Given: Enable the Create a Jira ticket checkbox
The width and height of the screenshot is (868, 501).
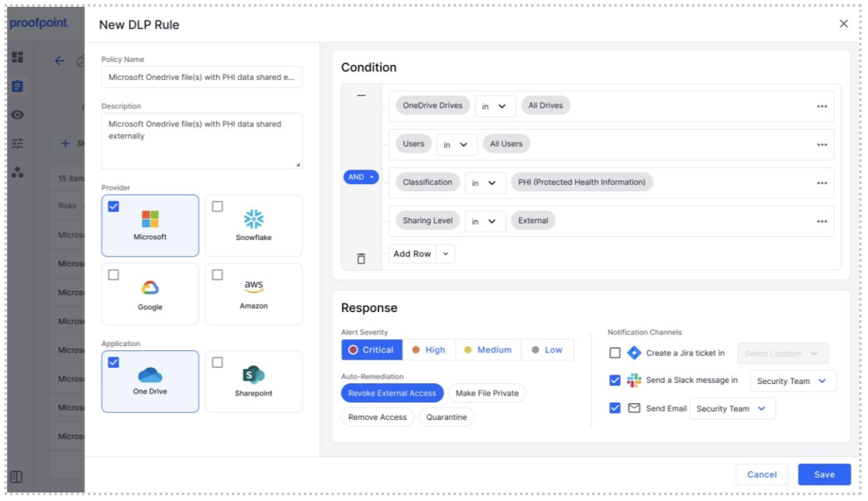Looking at the screenshot, I should point(614,353).
